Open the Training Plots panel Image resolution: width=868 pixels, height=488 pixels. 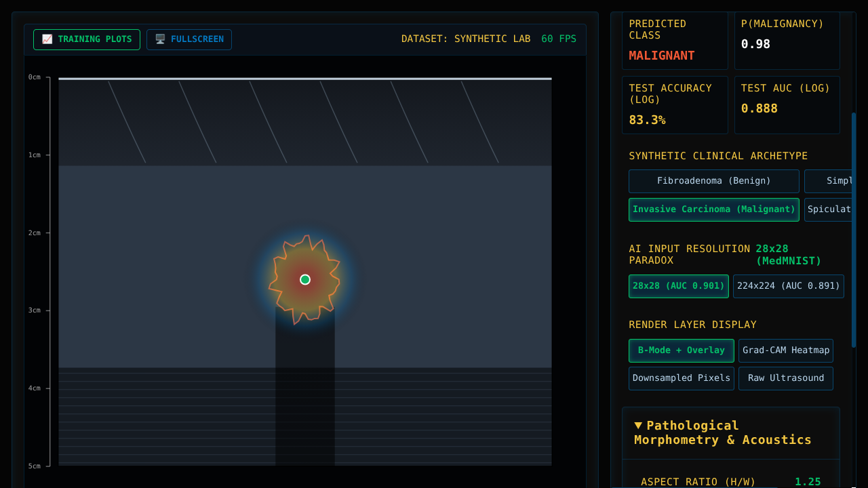pyautogui.click(x=87, y=39)
